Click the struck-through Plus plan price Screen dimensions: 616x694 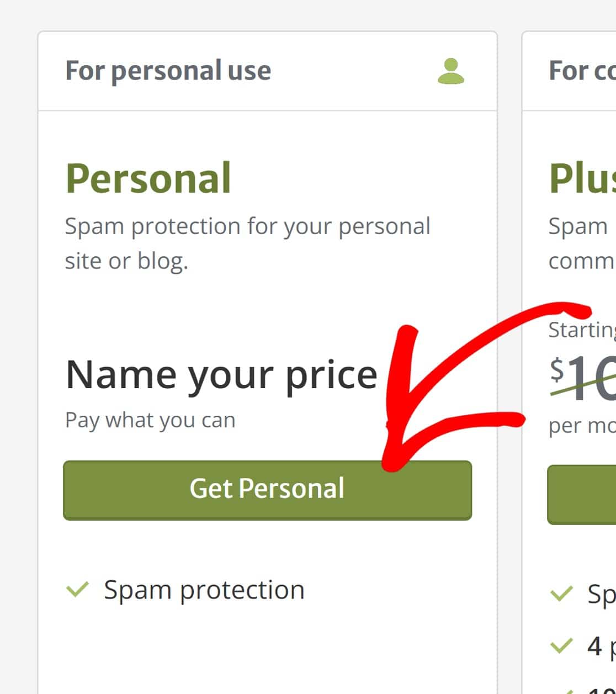583,378
